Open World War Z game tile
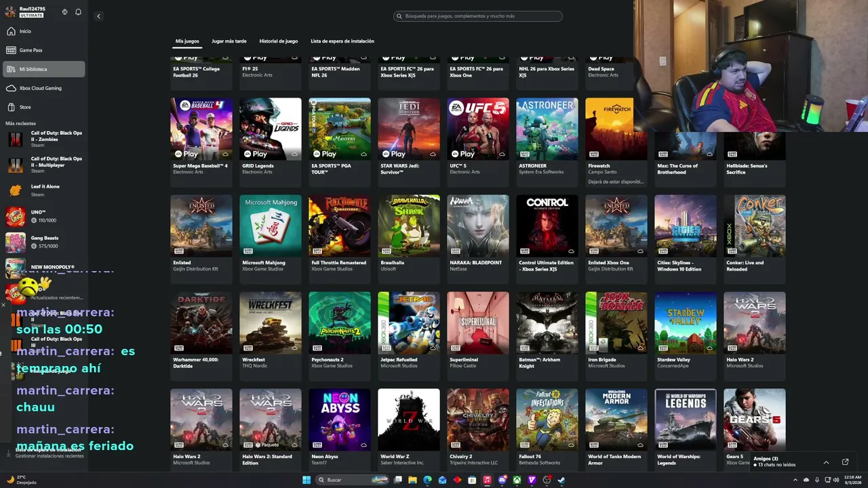868x488 pixels. coord(409,429)
